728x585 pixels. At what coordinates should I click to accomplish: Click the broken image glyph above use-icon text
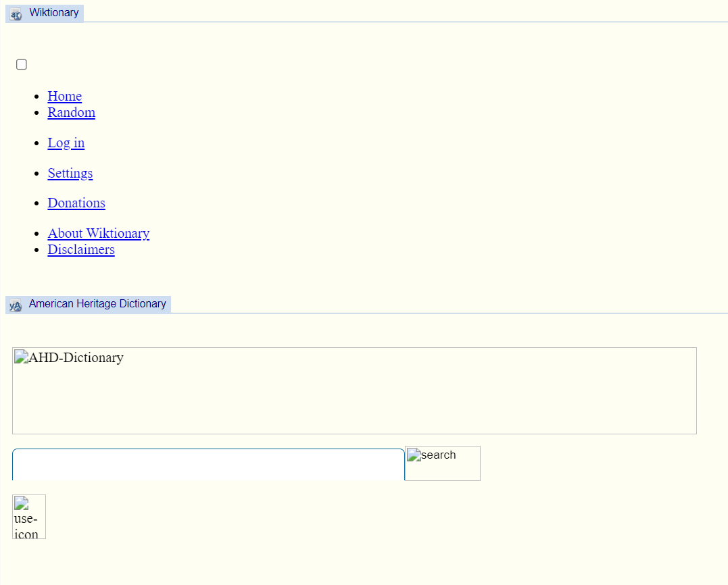click(22, 504)
